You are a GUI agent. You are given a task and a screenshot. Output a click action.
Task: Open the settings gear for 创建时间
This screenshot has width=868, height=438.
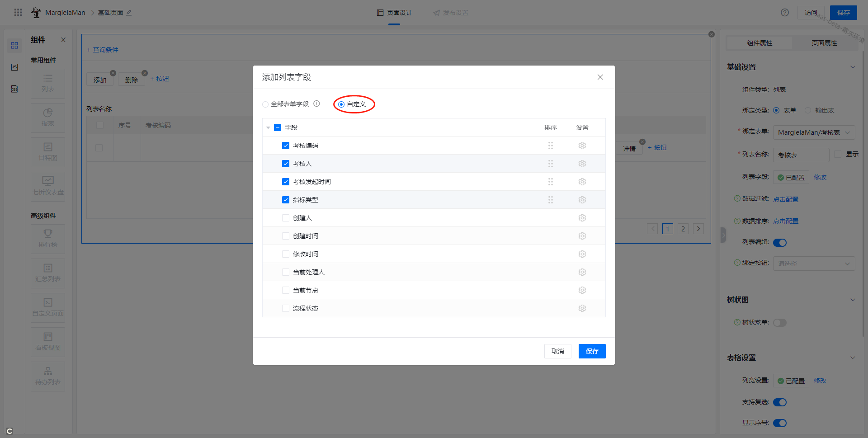click(582, 236)
